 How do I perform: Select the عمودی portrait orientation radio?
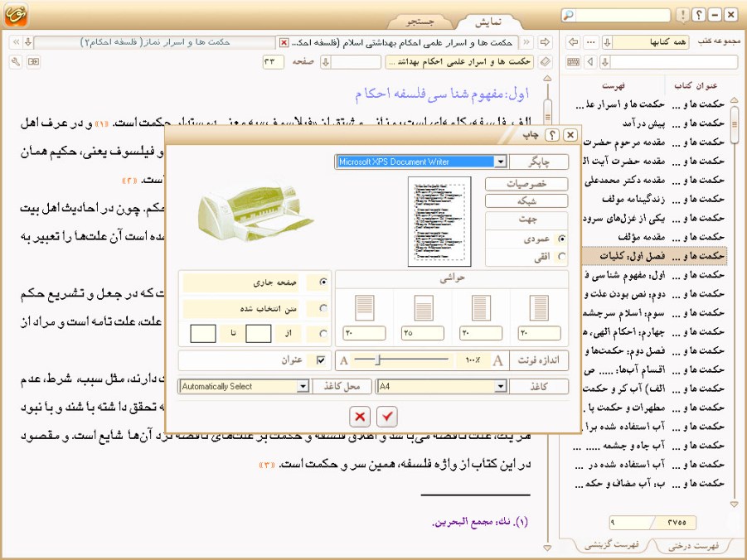click(562, 239)
